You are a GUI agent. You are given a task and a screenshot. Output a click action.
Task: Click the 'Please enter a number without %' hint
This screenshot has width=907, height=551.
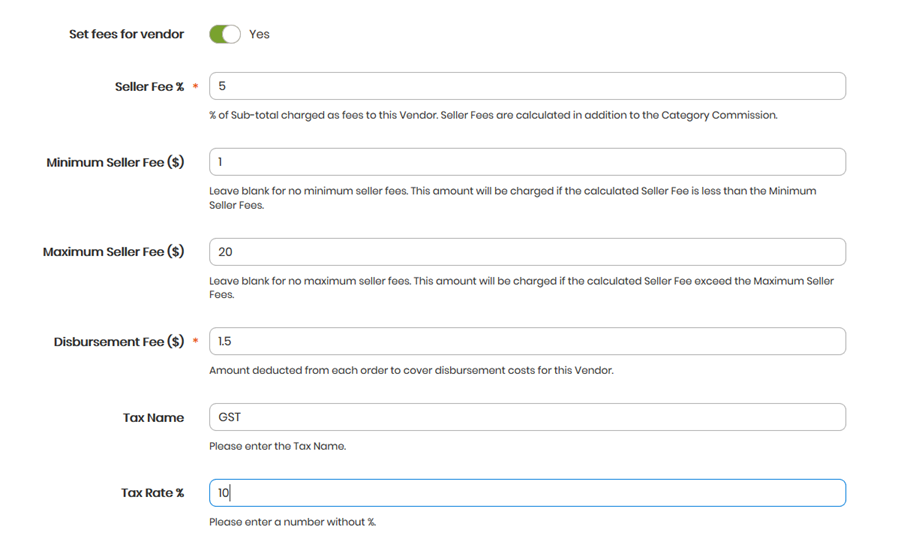[x=293, y=522]
